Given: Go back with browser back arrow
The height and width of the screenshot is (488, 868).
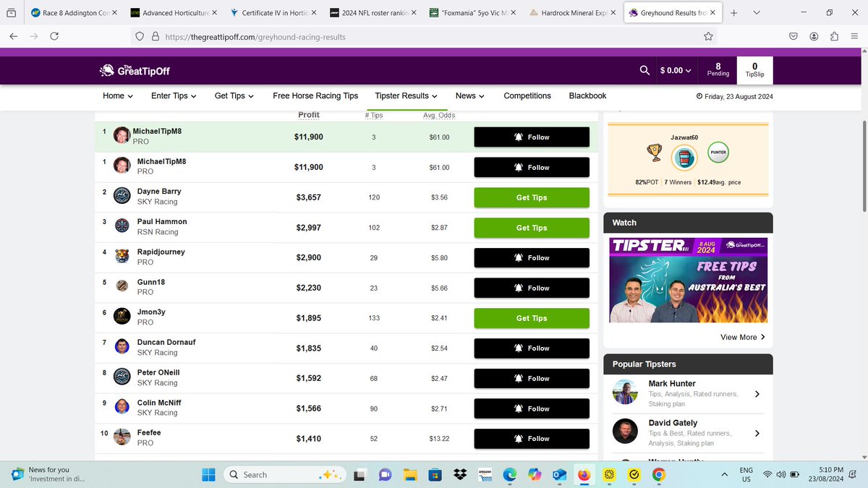Looking at the screenshot, I should pyautogui.click(x=14, y=36).
